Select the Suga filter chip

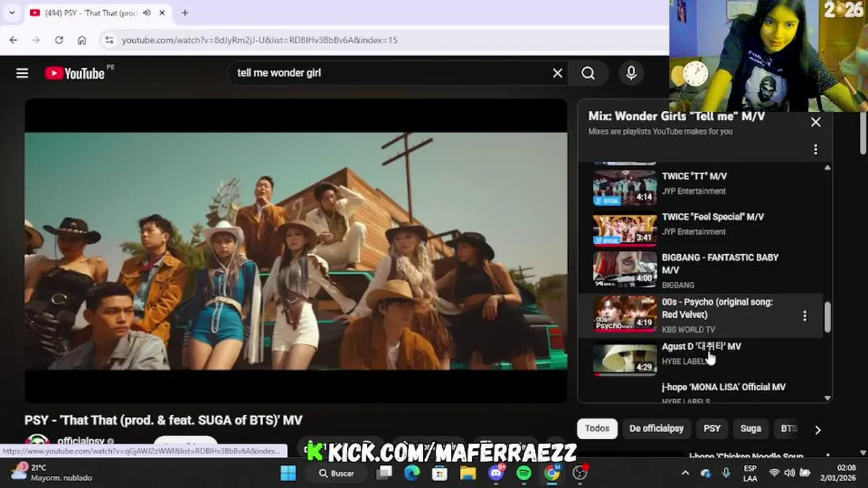[x=751, y=428]
